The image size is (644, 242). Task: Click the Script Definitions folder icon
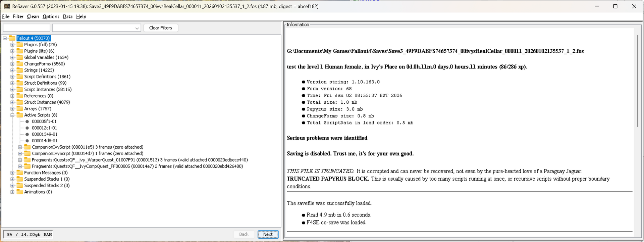pyautogui.click(x=20, y=77)
